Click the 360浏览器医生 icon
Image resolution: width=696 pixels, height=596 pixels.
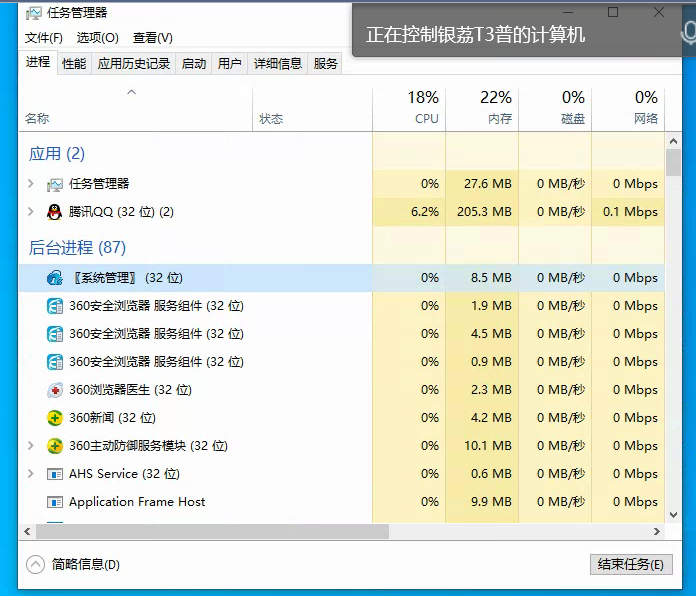coord(55,390)
